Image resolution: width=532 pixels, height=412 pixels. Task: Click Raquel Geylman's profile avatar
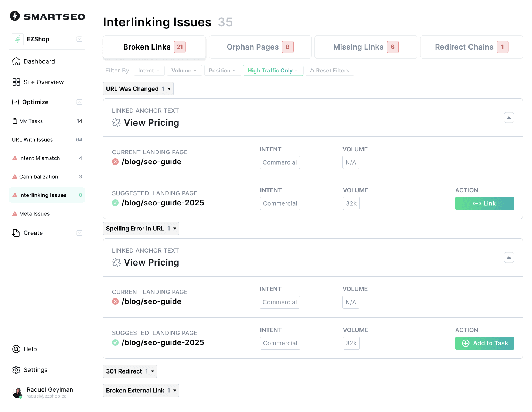[x=17, y=393]
